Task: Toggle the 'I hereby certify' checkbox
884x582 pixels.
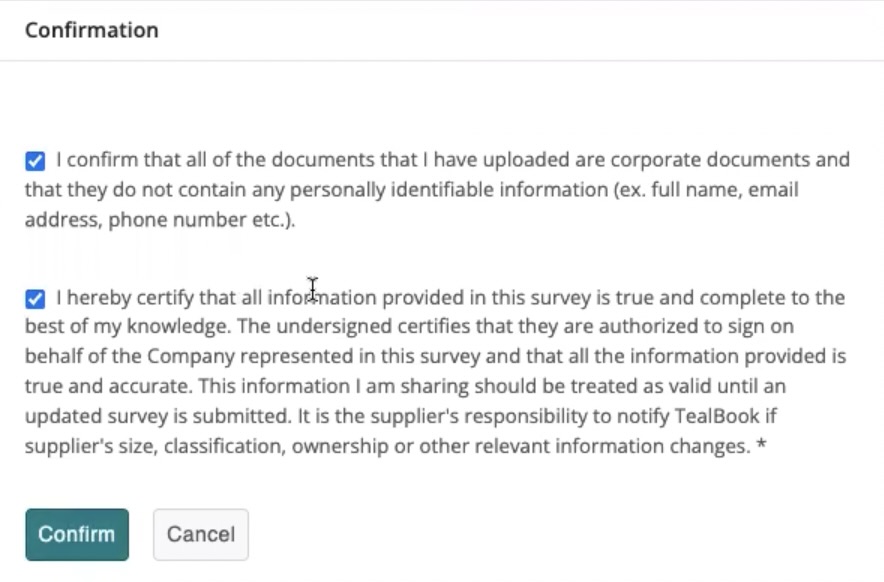Action: coord(35,298)
